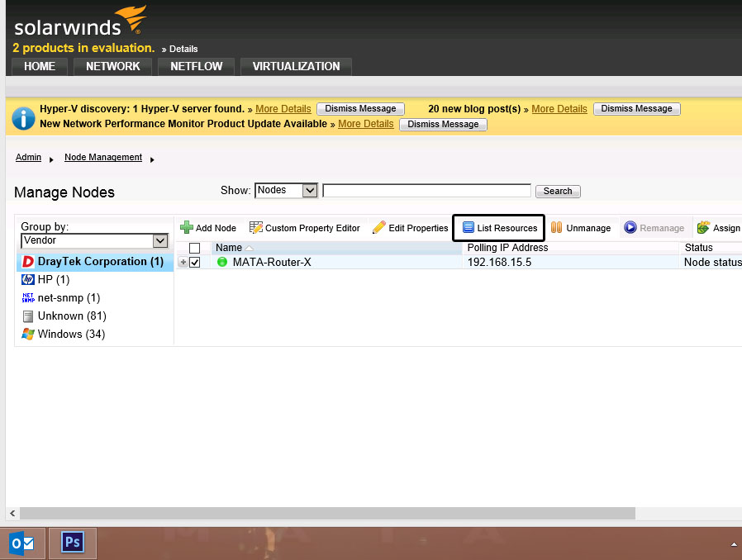742x560 pixels.
Task: Show hidden system tray icons
Action: coord(734,544)
